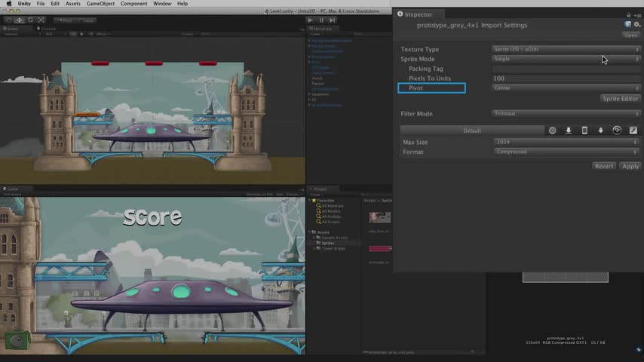Screen dimensions: 644x362
Task: Open the Inspector settings gear menu
Action: tap(637, 25)
